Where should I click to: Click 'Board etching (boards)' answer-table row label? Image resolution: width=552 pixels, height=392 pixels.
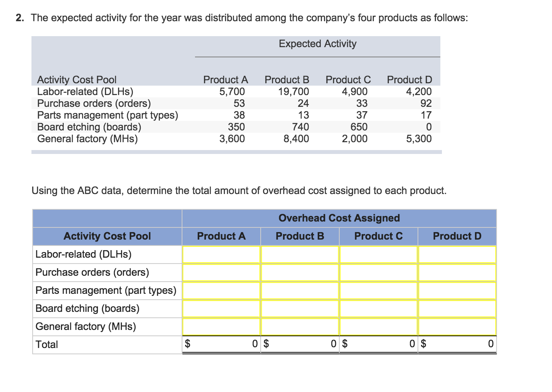(x=87, y=308)
